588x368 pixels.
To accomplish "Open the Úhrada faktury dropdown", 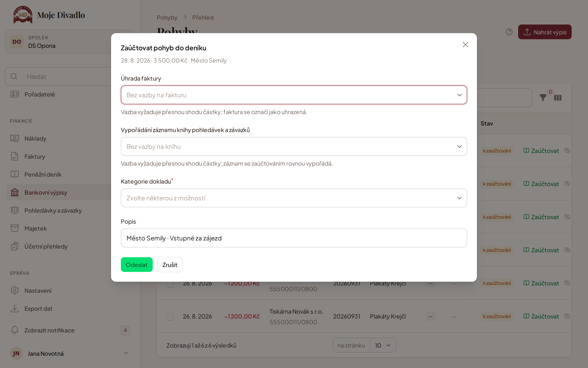I will point(294,95).
